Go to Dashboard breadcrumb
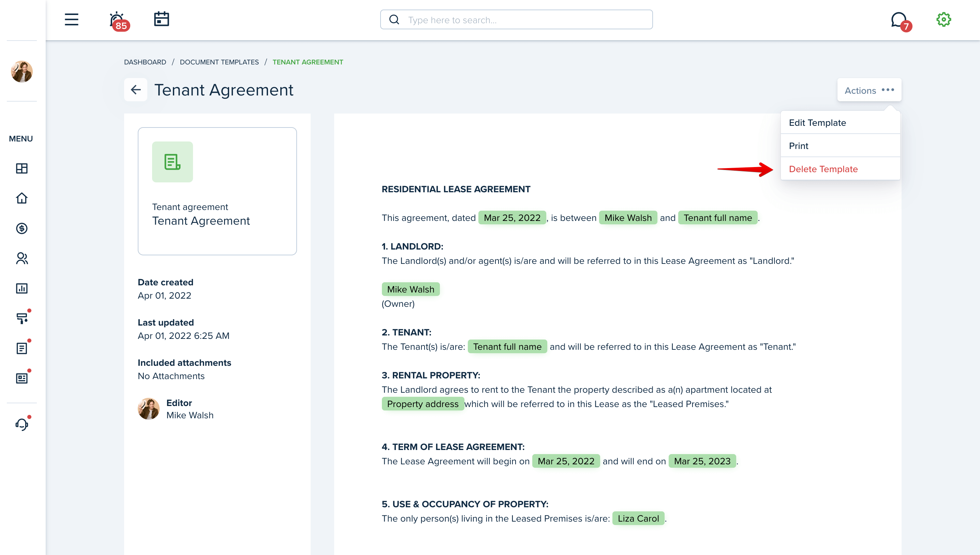This screenshot has height=555, width=980. (x=145, y=62)
